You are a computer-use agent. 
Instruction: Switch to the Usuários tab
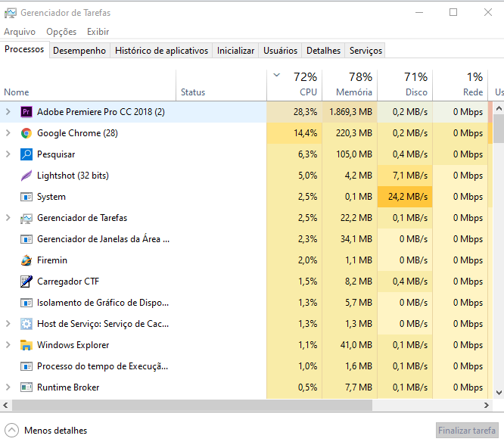pos(280,51)
